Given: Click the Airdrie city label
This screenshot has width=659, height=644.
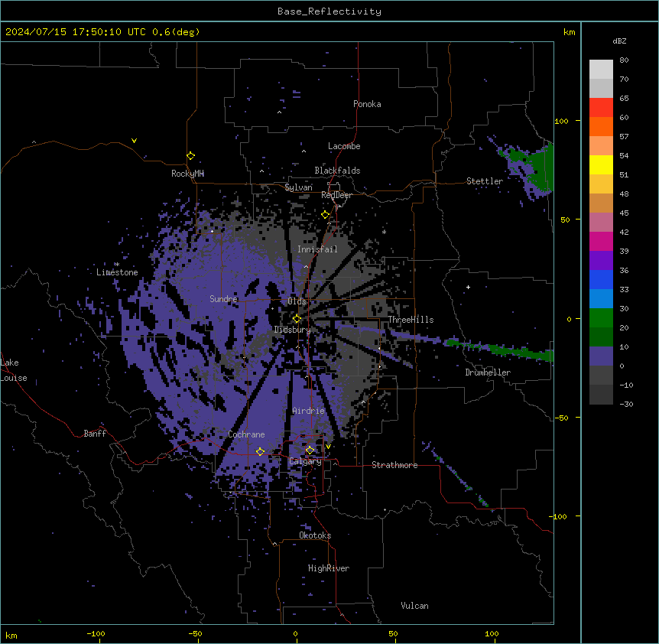Looking at the screenshot, I should point(308,411).
